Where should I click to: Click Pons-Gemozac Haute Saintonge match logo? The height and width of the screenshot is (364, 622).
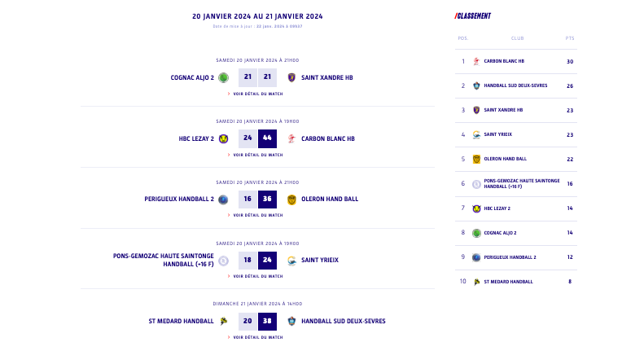tap(223, 261)
